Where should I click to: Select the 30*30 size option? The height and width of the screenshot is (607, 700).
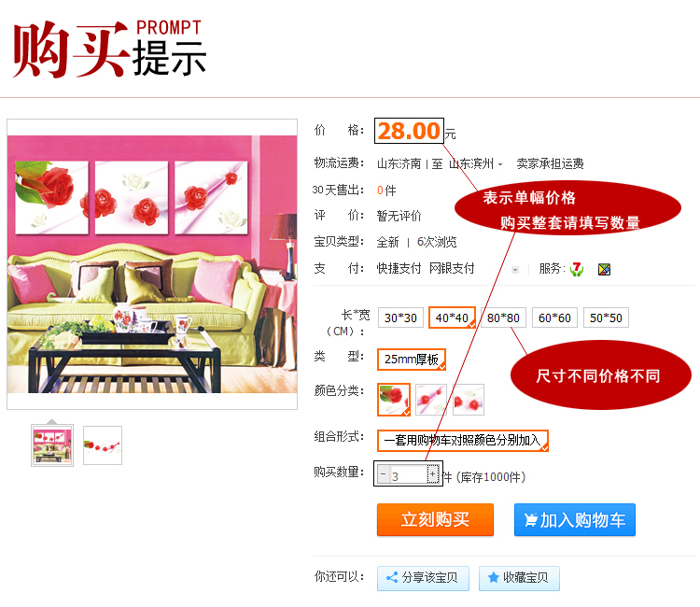tap(400, 318)
